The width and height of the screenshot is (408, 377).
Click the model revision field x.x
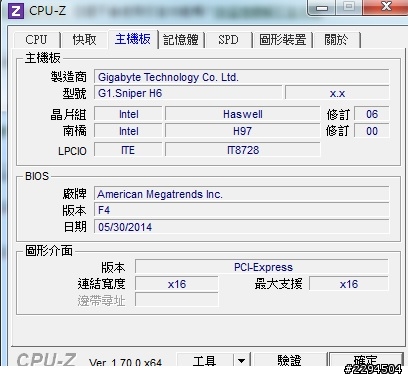pyautogui.click(x=337, y=93)
